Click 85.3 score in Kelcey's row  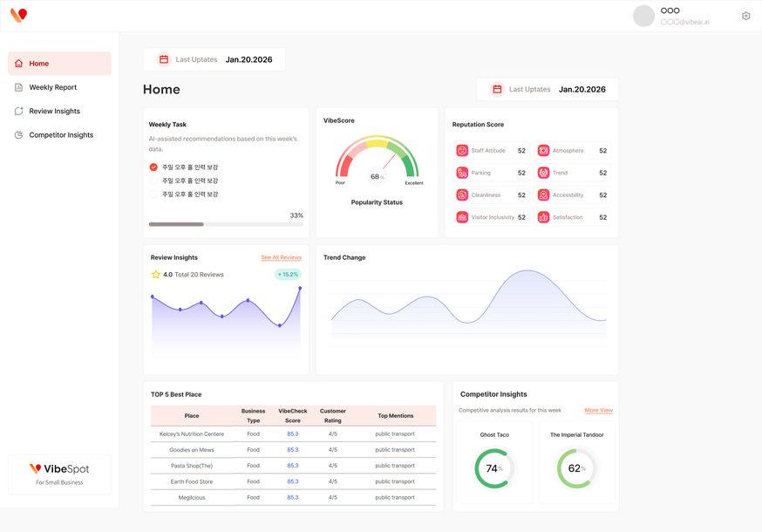pyautogui.click(x=293, y=433)
